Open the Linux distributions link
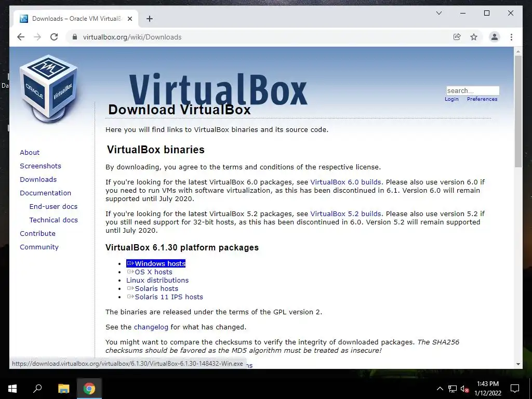 [x=157, y=280]
